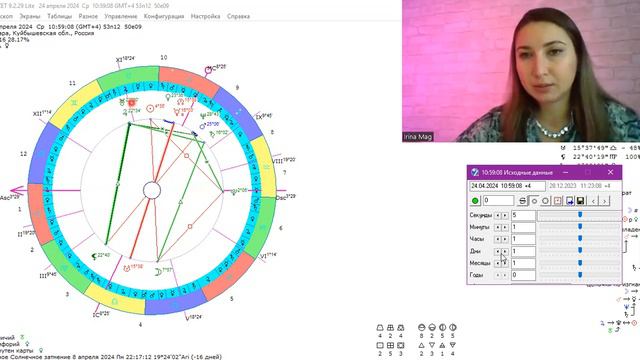Increase Минуты with right step arrow
This screenshot has width=640, height=360.
click(505, 227)
